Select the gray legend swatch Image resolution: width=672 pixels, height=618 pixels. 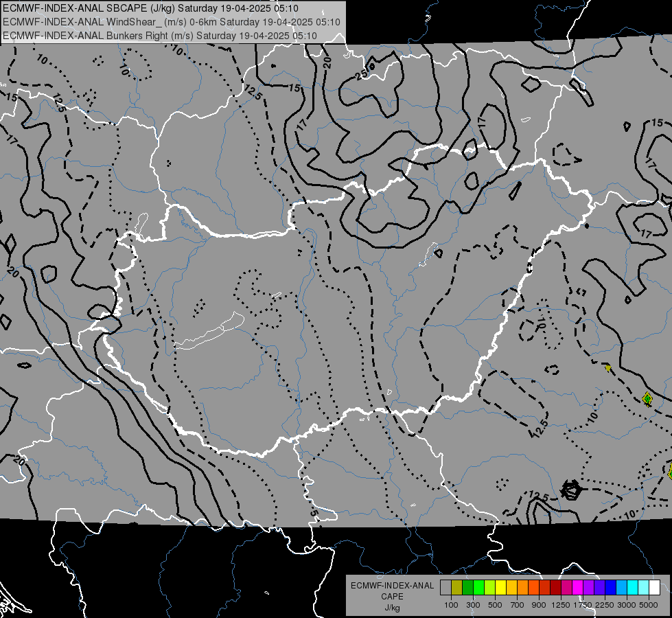445,587
